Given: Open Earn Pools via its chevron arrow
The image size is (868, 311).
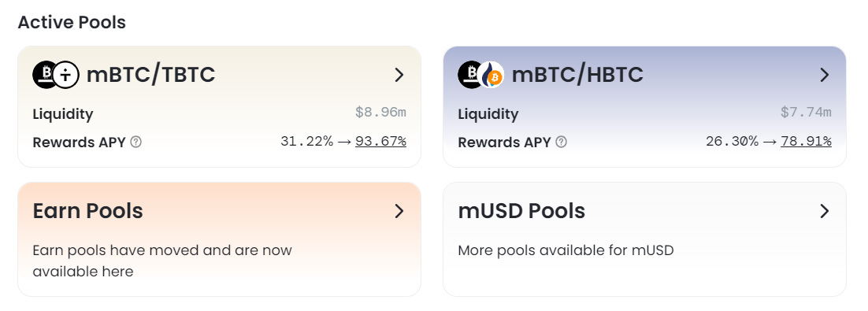Looking at the screenshot, I should click(399, 211).
